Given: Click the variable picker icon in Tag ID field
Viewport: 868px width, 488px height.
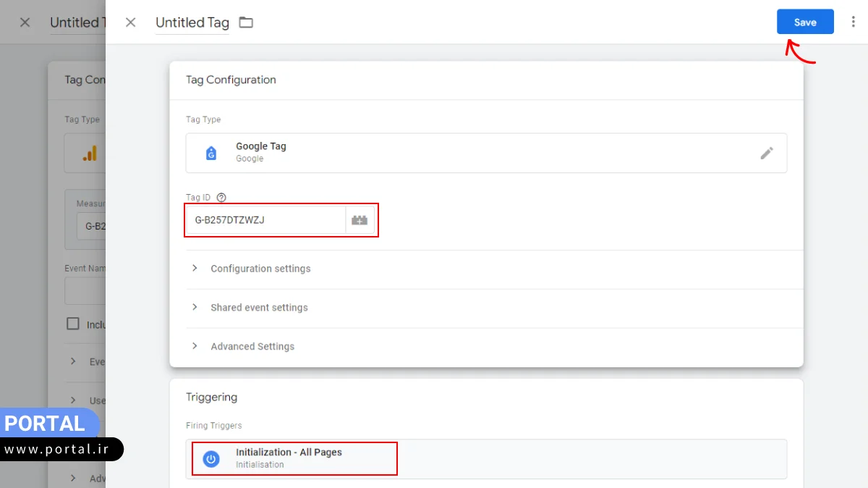Looking at the screenshot, I should point(359,219).
